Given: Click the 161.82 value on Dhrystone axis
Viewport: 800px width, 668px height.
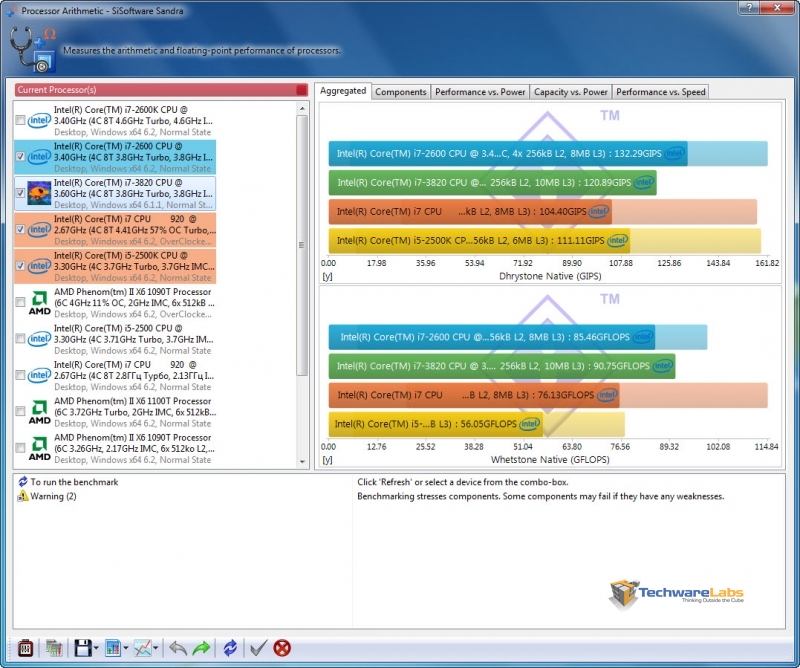Looking at the screenshot, I should point(767,263).
